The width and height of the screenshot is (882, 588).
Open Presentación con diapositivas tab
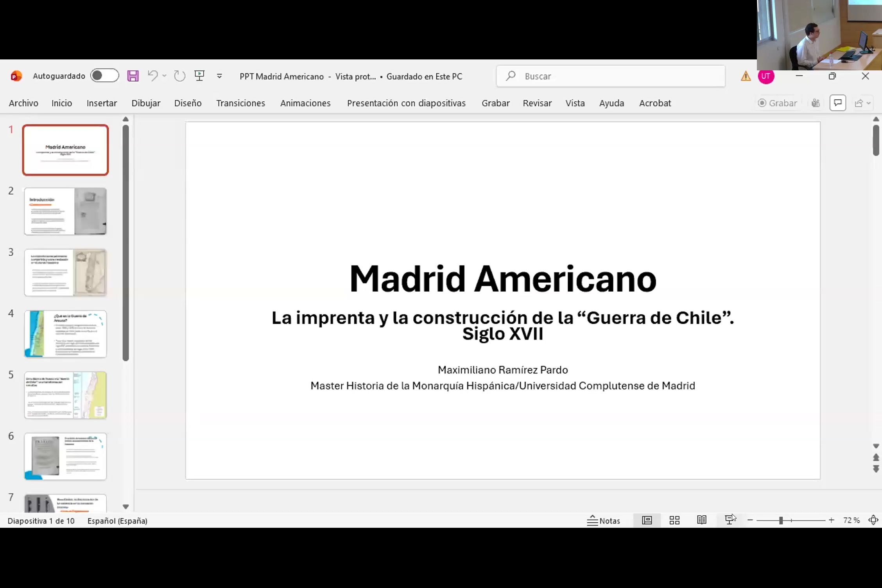[406, 103]
